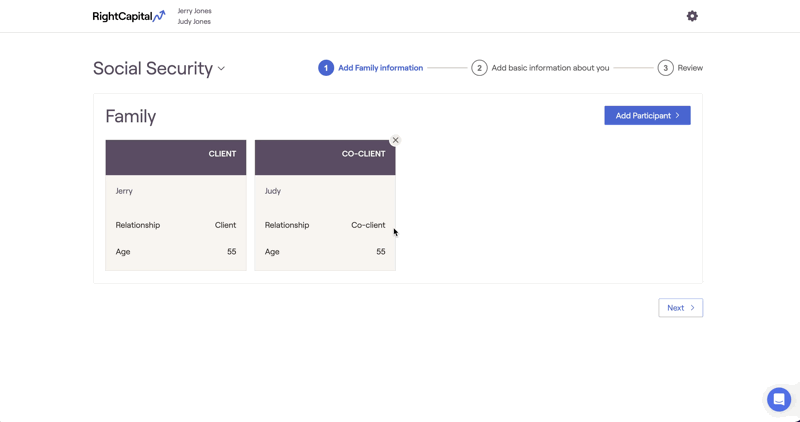Image resolution: width=800 pixels, height=422 pixels.
Task: Select the Client card header
Action: (176, 158)
